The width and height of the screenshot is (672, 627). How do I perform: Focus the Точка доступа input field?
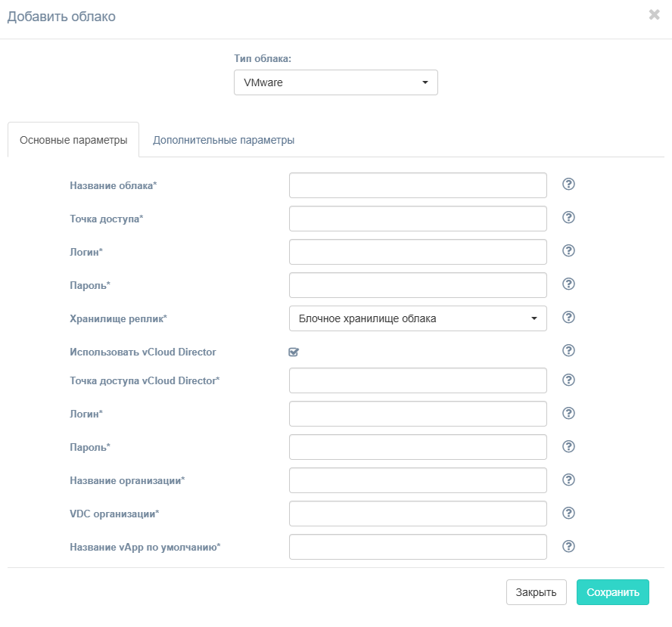coord(418,219)
